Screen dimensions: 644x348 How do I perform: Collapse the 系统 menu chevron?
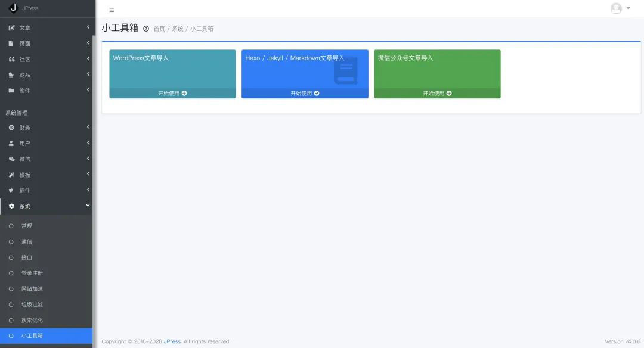pos(88,206)
